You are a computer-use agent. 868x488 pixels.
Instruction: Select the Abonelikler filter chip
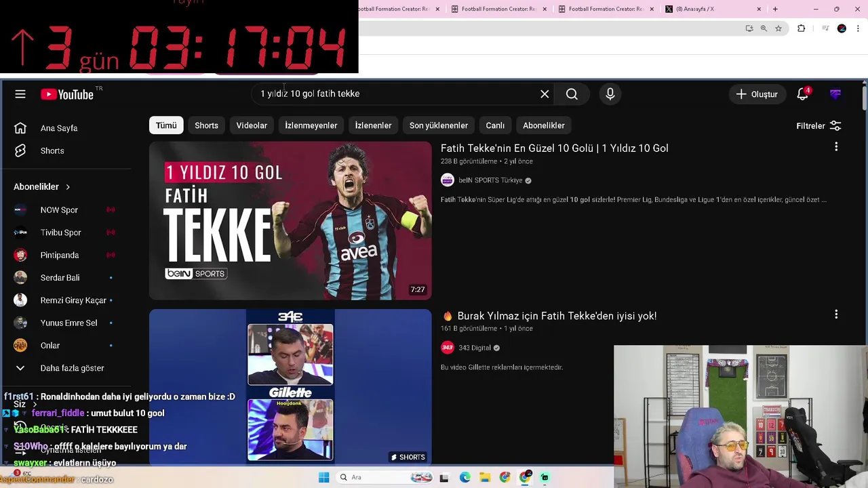[544, 125]
